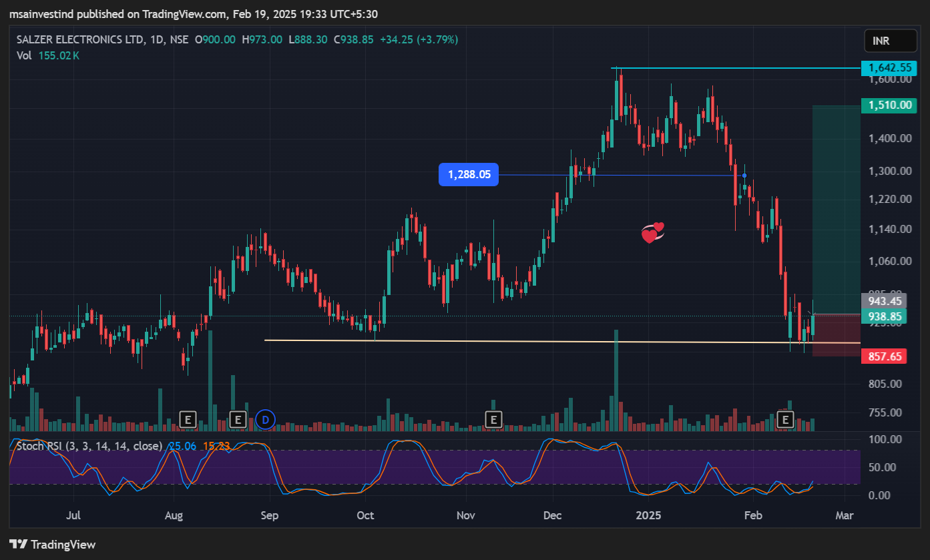Click the 1,140.00 price axis label
The image size is (930, 560).
pyautogui.click(x=891, y=229)
